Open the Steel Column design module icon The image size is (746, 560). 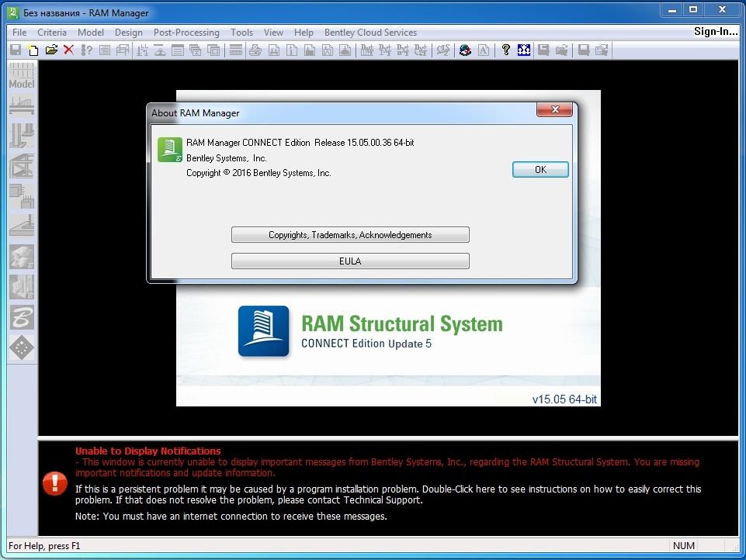pos(22,136)
